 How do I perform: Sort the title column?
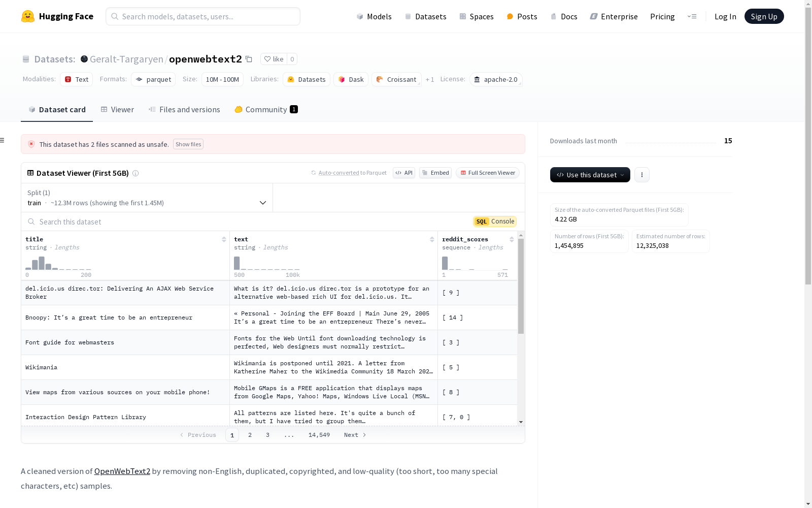[224, 239]
